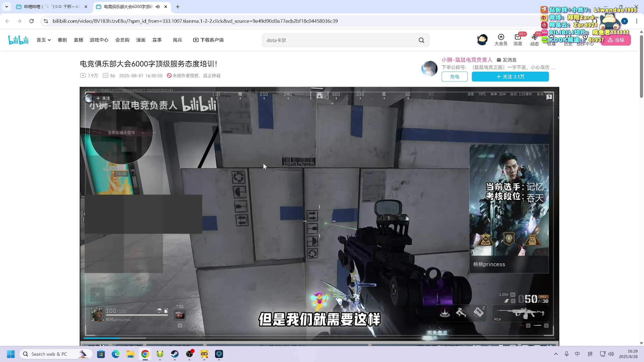Open 会员购 menu item
The width and height of the screenshot is (644, 362).
(122, 40)
